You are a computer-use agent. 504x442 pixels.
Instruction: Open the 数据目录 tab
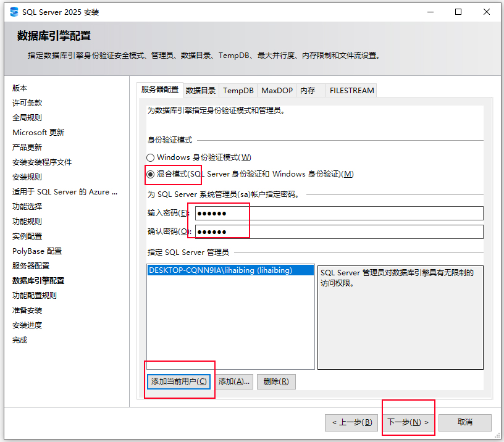pyautogui.click(x=201, y=91)
